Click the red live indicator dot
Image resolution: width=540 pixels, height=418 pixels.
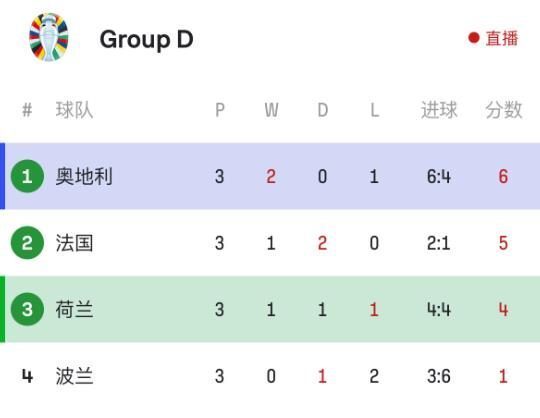tap(474, 38)
